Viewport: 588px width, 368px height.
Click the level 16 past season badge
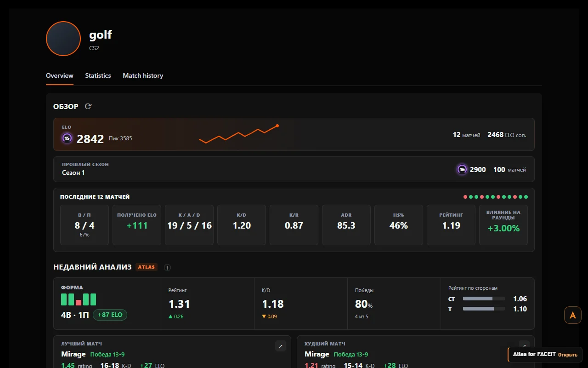pyautogui.click(x=462, y=169)
